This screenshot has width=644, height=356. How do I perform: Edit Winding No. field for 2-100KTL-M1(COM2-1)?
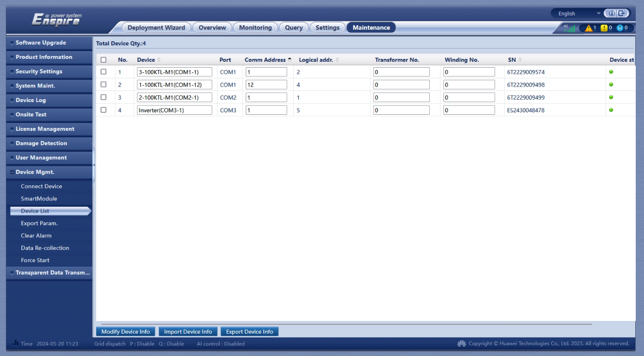tap(469, 98)
